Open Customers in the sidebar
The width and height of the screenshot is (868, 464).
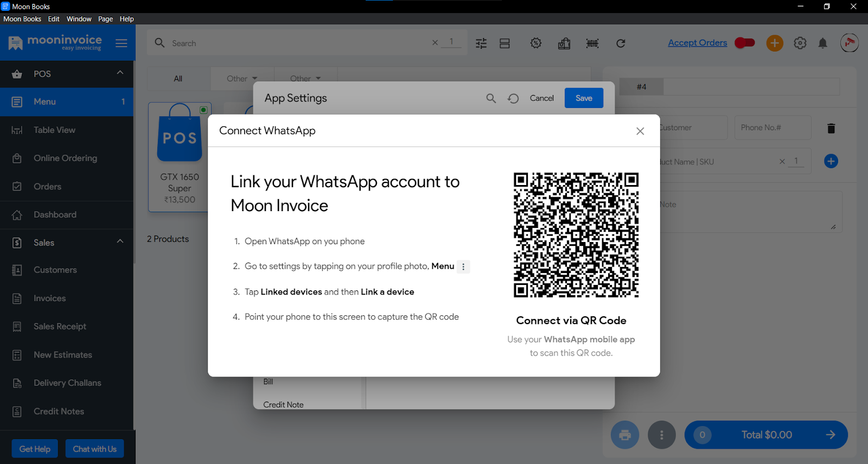(67, 270)
